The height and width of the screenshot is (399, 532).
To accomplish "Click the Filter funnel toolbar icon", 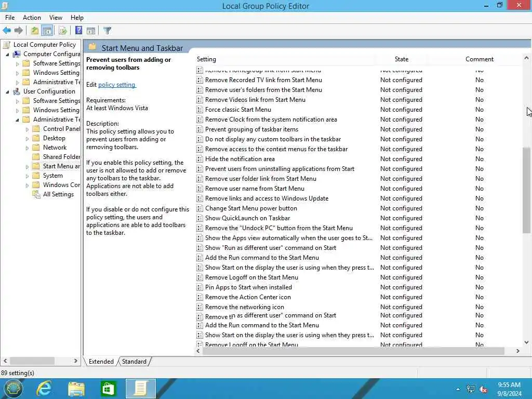I will [107, 31].
